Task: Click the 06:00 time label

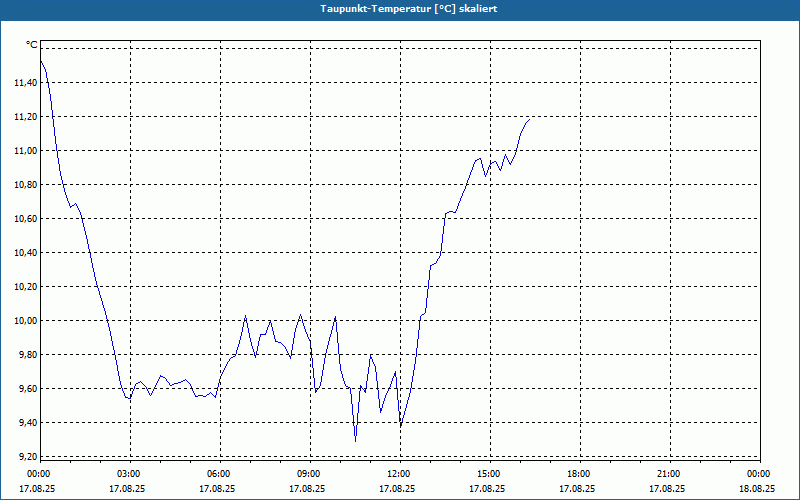Action: click(219, 474)
